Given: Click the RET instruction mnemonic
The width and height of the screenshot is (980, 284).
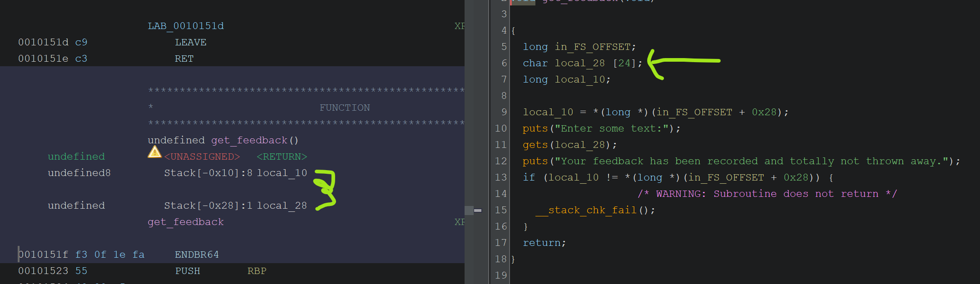Looking at the screenshot, I should point(184,59).
